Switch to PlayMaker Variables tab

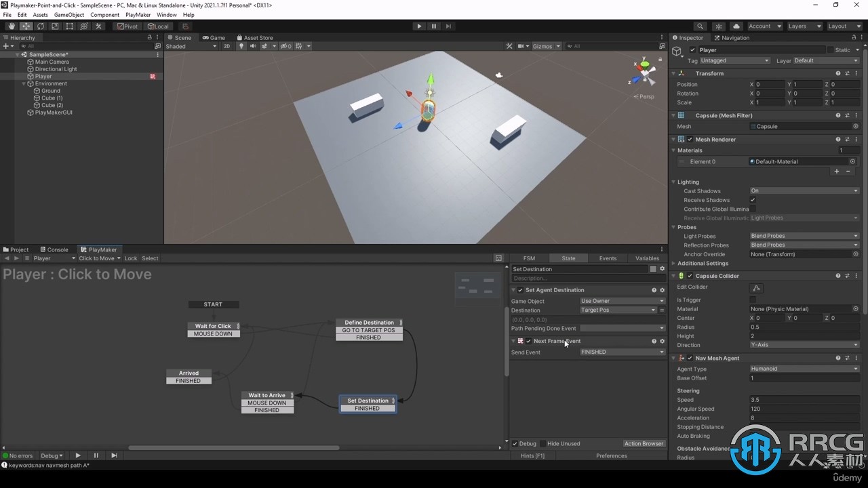point(647,258)
